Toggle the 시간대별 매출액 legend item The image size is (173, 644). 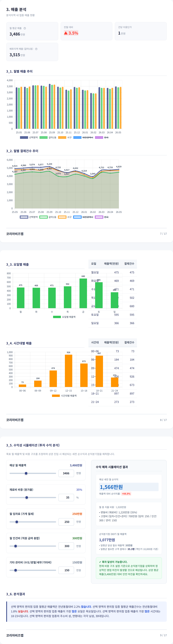64,396
